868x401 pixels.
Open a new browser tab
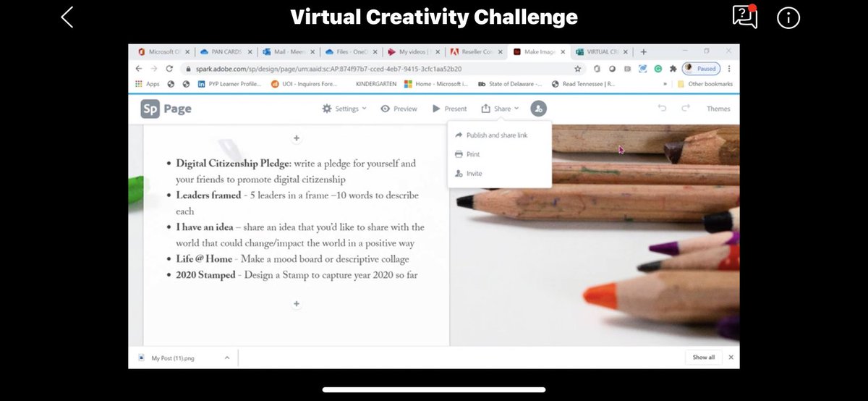[643, 52]
